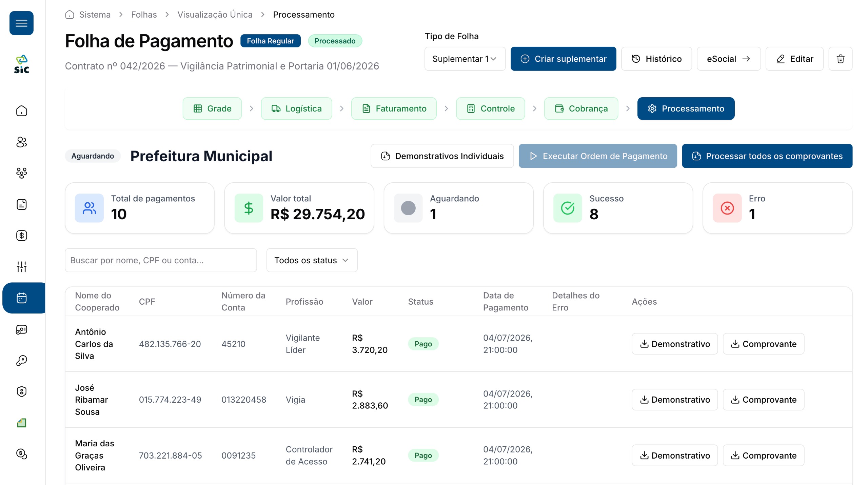868x485 pixels.
Task: Click Criar suplementar button
Action: tap(564, 59)
